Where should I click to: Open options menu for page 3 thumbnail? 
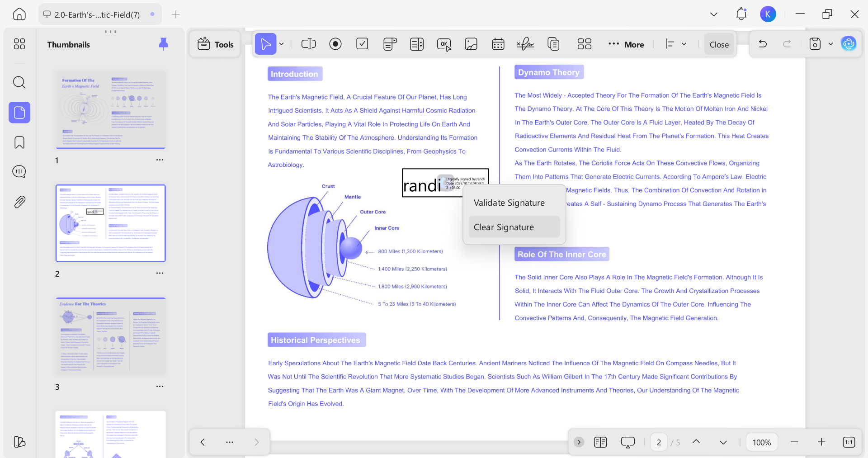160,387
